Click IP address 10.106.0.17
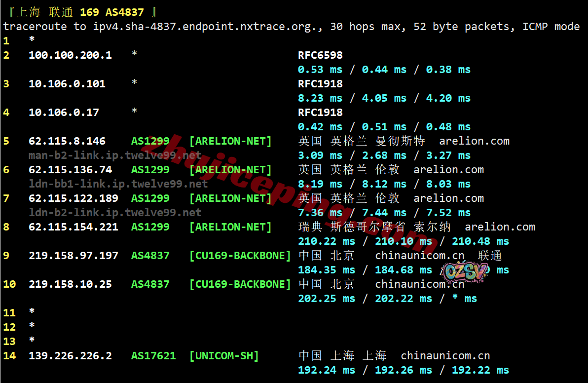588x383 pixels. tap(64, 113)
